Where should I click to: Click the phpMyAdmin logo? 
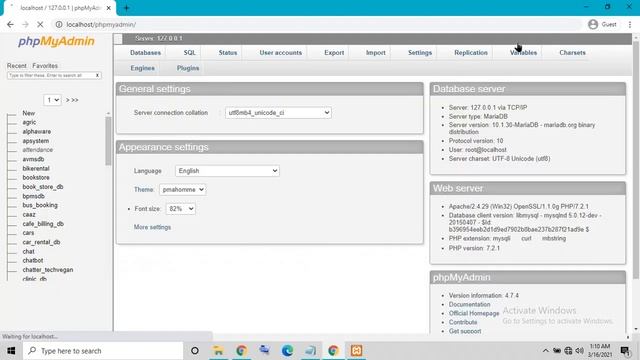pyautogui.click(x=56, y=42)
